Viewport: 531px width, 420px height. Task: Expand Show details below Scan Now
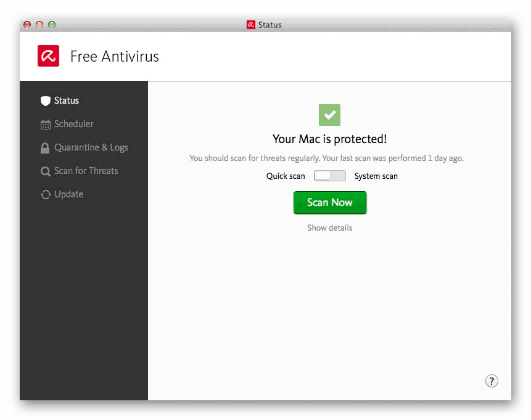point(329,228)
